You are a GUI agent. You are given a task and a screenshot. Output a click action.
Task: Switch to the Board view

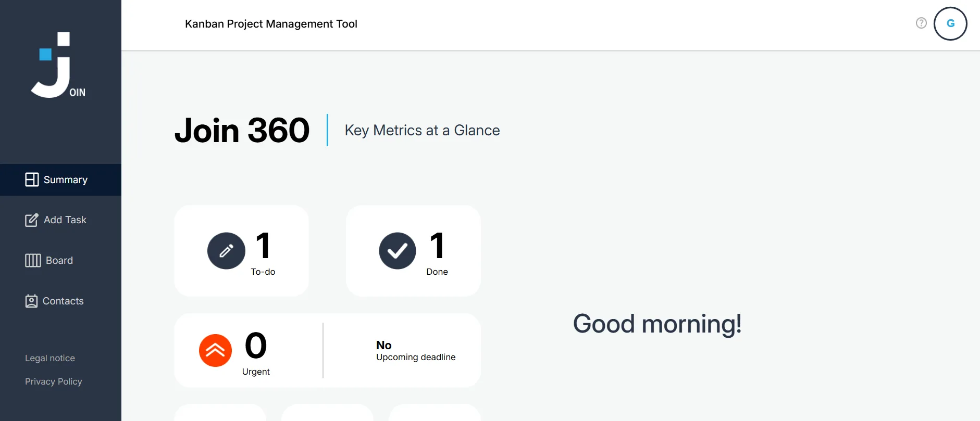[x=60, y=260]
